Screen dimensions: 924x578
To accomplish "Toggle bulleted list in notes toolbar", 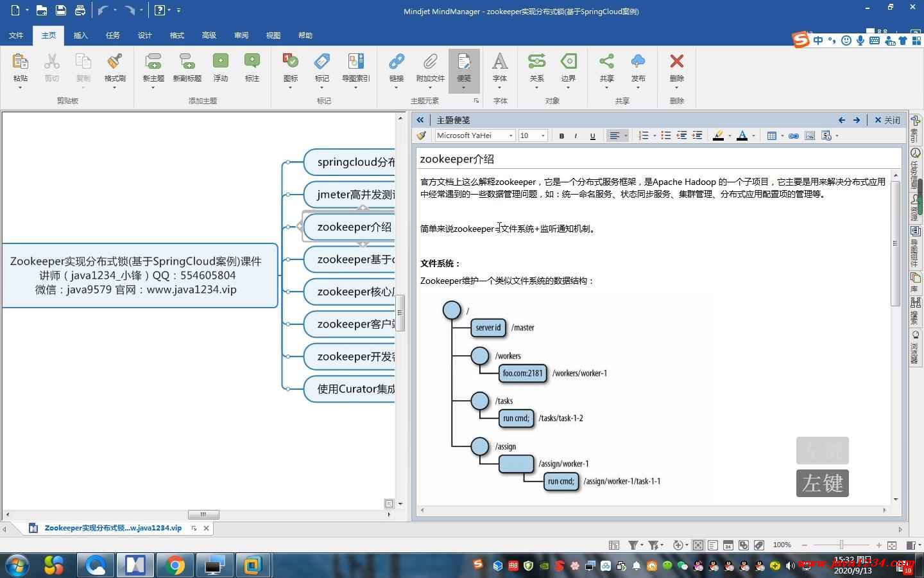I will 666,136.
